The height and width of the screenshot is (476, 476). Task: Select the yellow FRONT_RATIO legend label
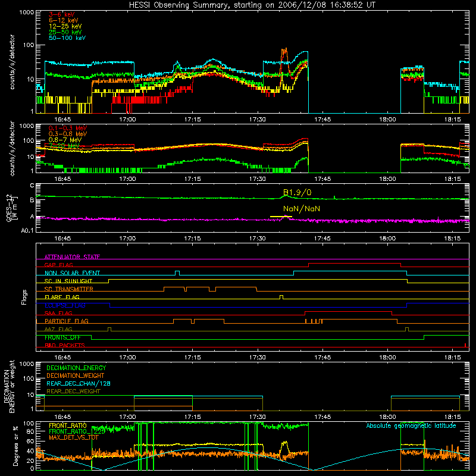pyautogui.click(x=68, y=425)
